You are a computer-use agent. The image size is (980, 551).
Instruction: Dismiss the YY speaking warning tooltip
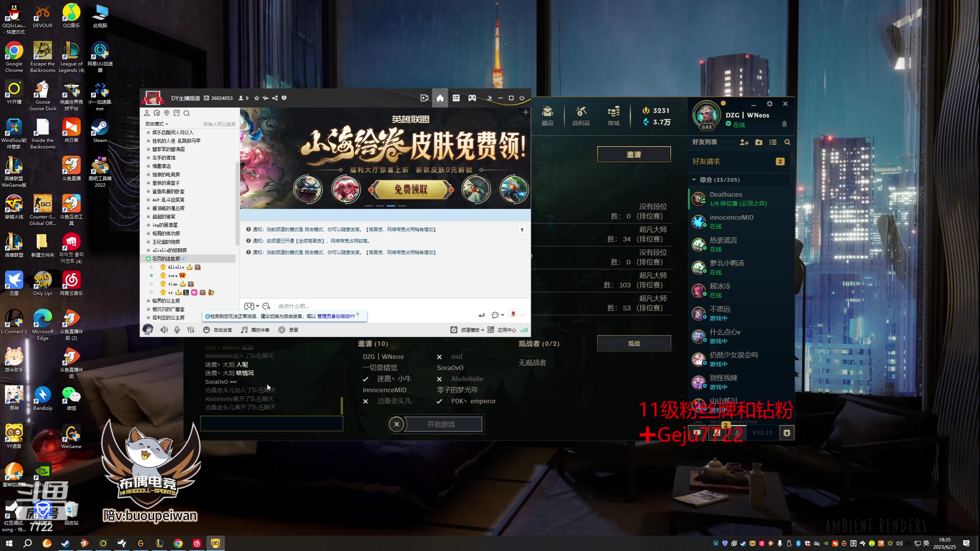pyautogui.click(x=358, y=314)
